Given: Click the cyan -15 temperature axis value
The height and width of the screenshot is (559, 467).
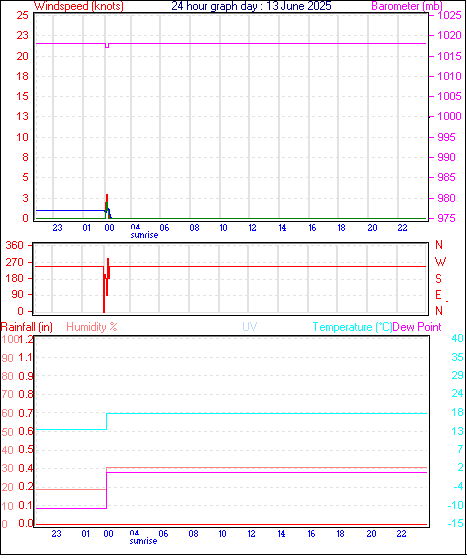Looking at the screenshot, I should (456, 523).
